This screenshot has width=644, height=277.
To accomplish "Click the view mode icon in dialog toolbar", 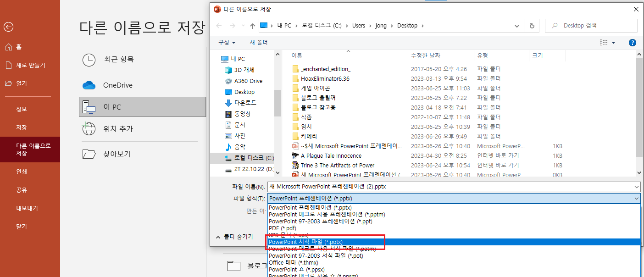I will 604,43.
